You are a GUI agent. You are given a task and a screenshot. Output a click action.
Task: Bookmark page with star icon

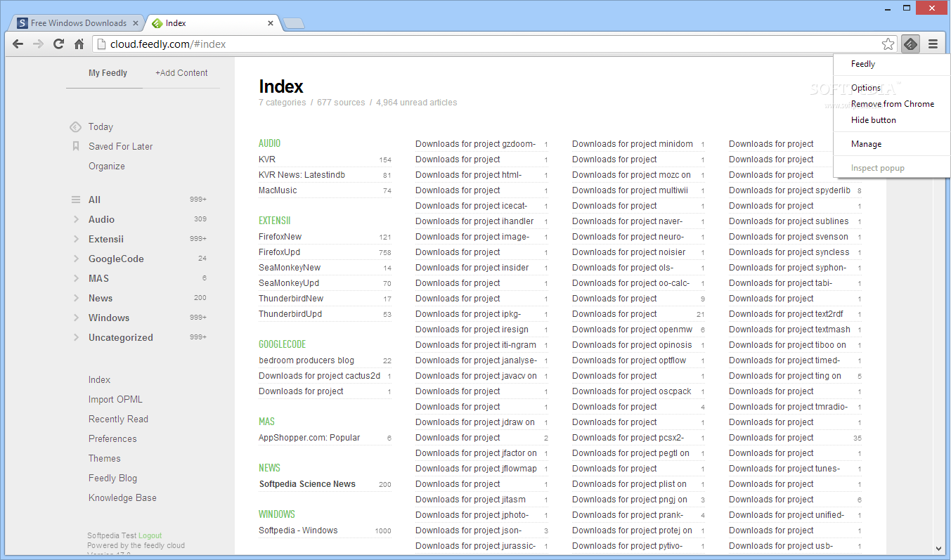[888, 44]
